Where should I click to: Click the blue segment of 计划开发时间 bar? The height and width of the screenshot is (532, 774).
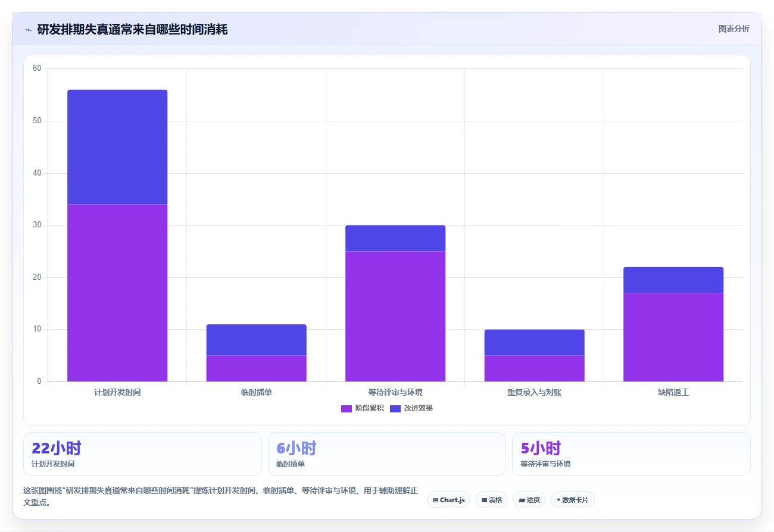click(x=117, y=147)
